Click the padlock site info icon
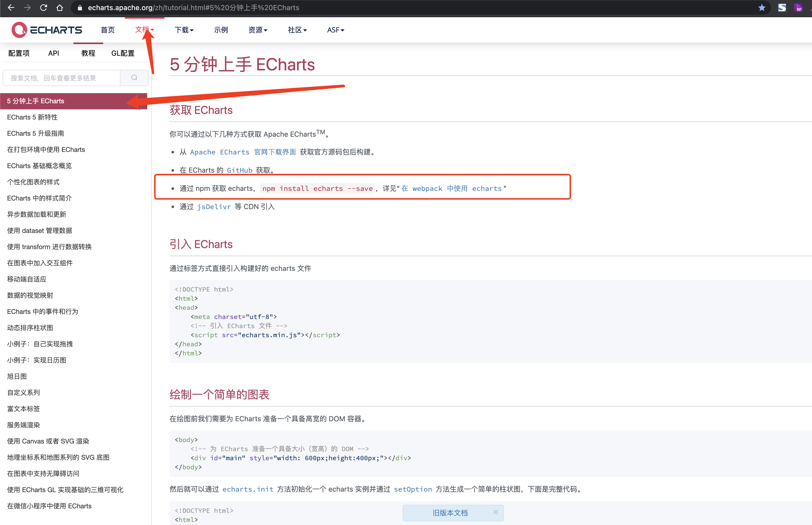The height and width of the screenshot is (525, 812). coord(80,8)
